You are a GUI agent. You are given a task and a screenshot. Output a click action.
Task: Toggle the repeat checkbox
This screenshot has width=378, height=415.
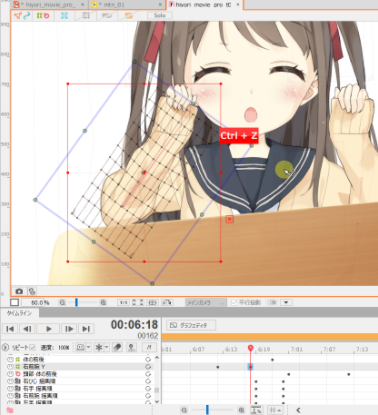[32, 347]
